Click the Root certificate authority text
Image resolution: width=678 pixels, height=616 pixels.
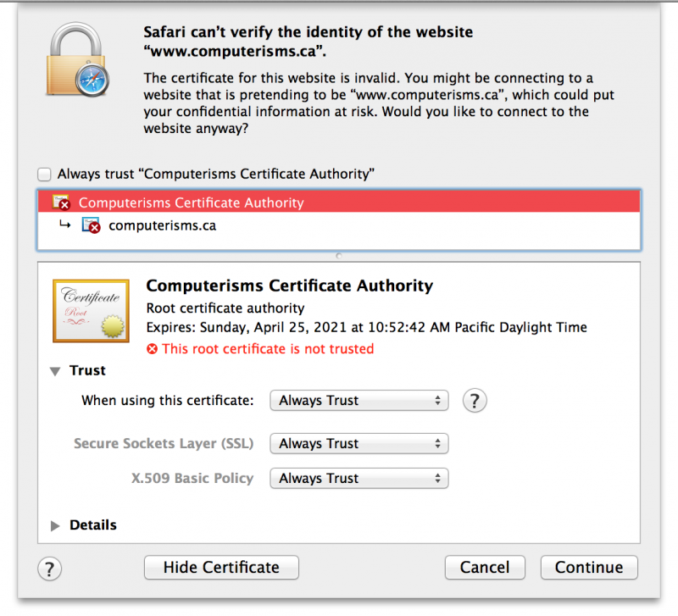[225, 308]
